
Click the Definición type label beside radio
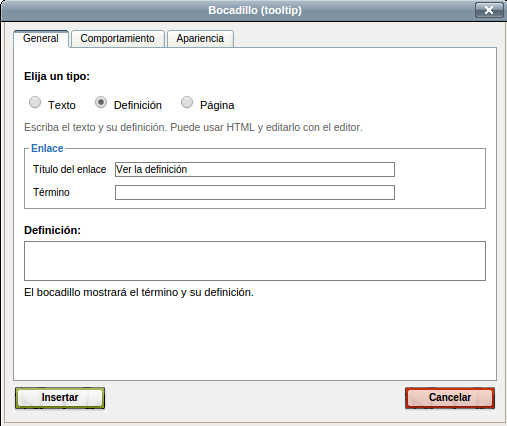[x=138, y=105]
